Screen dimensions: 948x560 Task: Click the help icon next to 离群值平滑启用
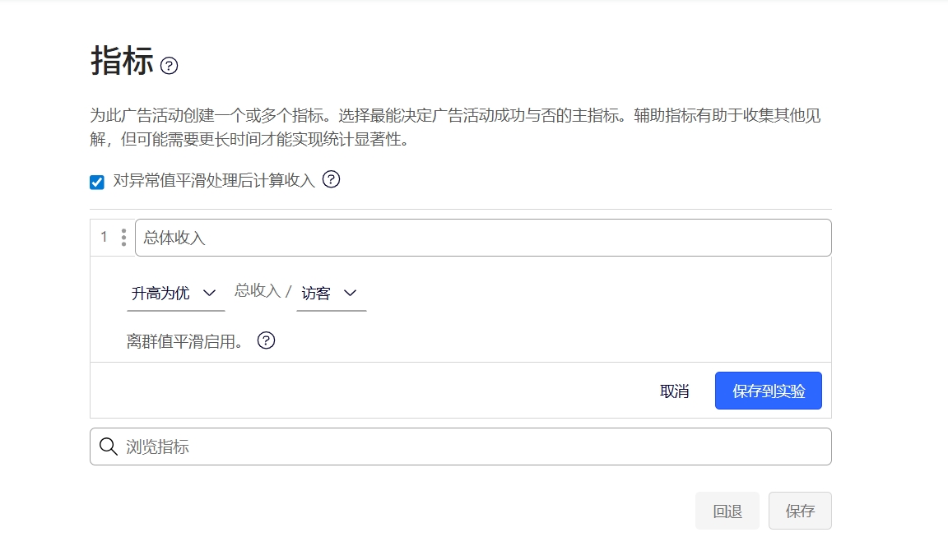click(266, 340)
